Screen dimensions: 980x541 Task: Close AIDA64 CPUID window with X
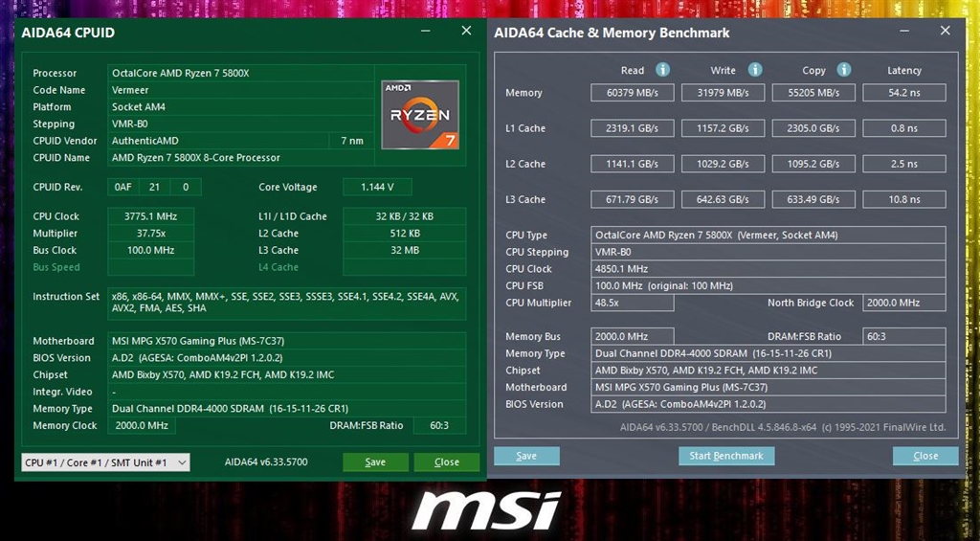point(466,31)
